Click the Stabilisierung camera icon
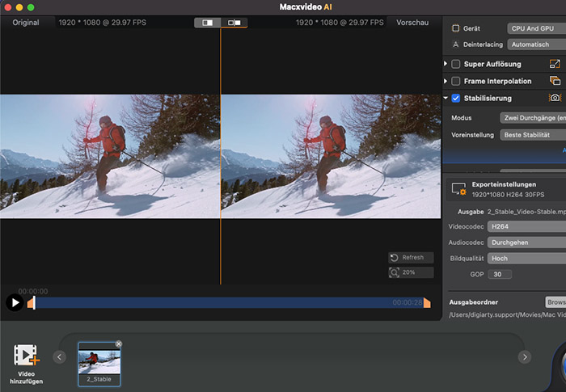 [555, 98]
